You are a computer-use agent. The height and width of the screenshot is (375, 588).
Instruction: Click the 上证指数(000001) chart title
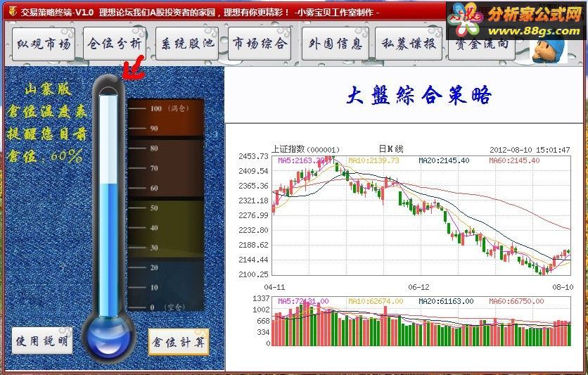click(x=305, y=149)
